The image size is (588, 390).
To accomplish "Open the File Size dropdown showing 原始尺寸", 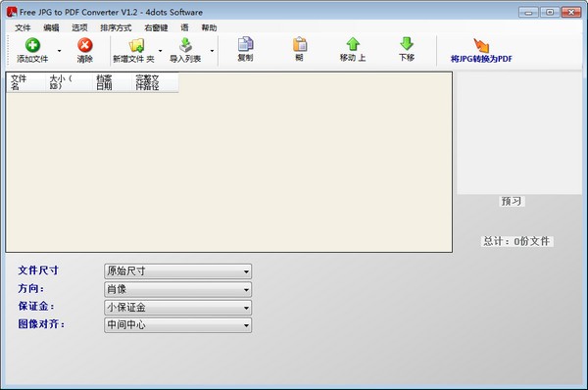I will click(x=177, y=271).
